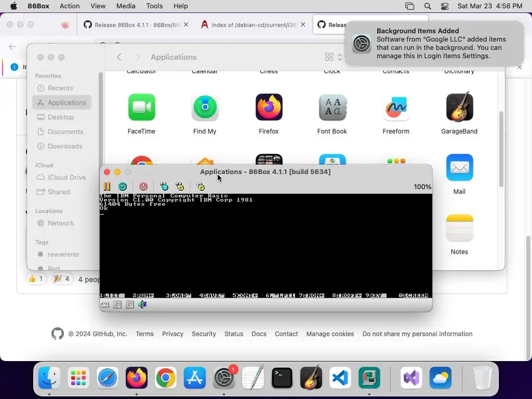Screen dimensions: 532x399
Task: Click the Status footer link
Action: pos(234,334)
